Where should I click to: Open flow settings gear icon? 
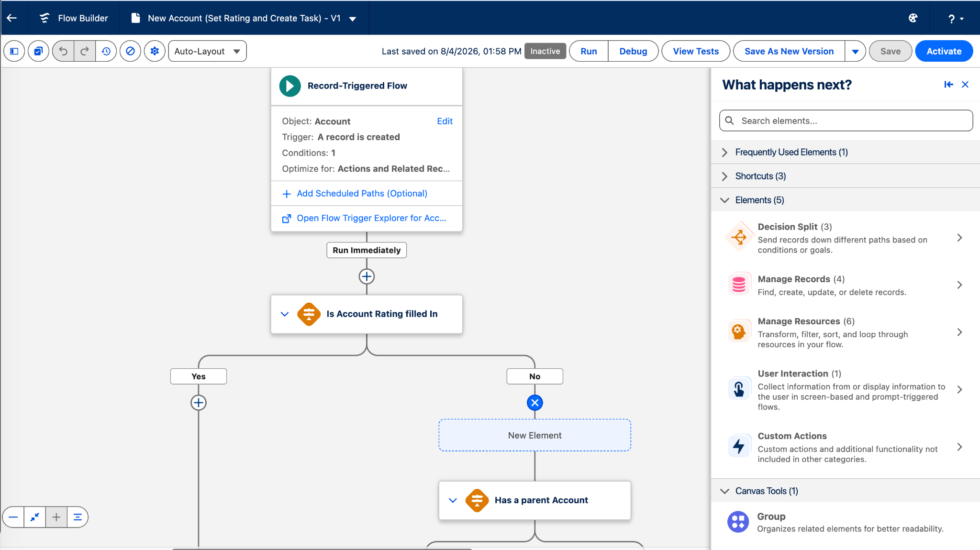pyautogui.click(x=155, y=51)
